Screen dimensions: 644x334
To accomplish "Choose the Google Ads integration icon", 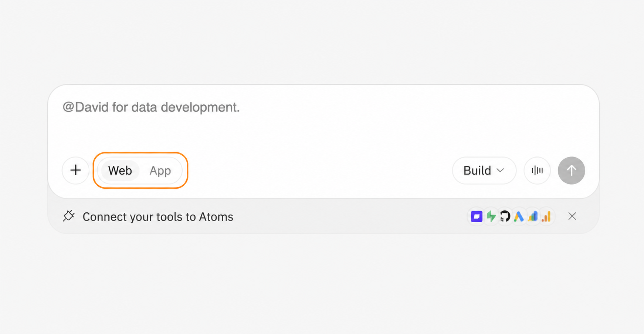I will pos(519,216).
